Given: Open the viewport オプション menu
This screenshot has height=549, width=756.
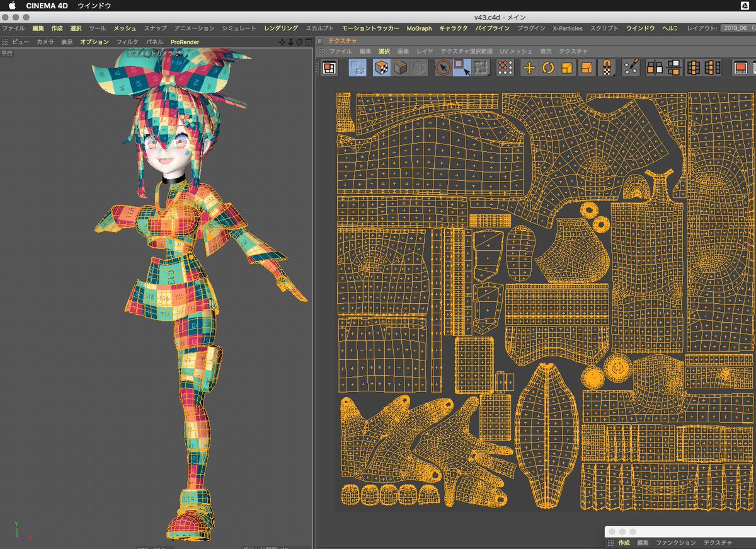Looking at the screenshot, I should (x=94, y=42).
